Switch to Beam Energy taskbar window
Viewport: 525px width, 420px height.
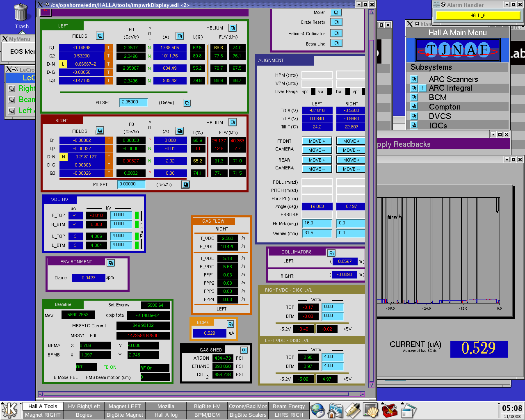pos(289,406)
